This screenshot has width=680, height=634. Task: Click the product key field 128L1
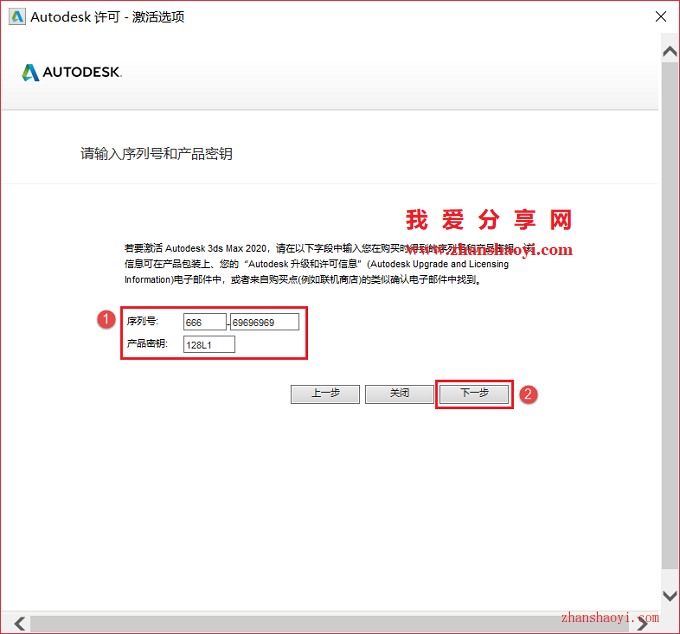[209, 345]
